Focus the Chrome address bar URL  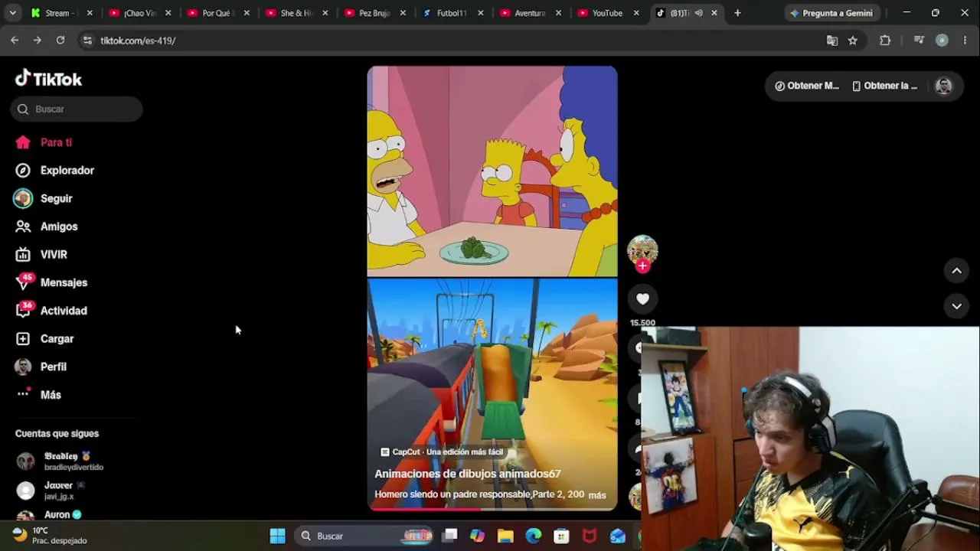click(138, 41)
